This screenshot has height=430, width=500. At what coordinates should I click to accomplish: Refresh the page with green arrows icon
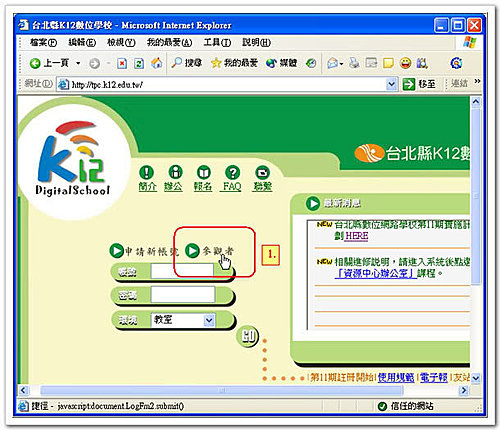[139, 63]
